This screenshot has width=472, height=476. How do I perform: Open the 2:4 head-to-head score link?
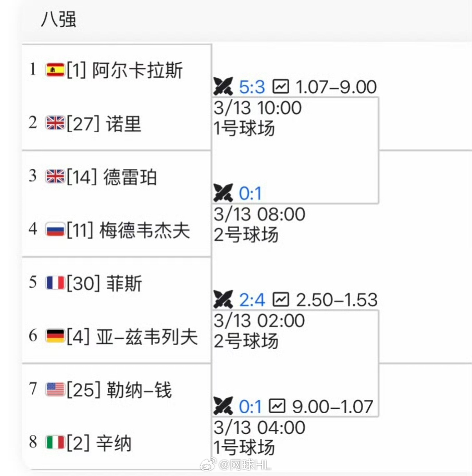pos(252,300)
